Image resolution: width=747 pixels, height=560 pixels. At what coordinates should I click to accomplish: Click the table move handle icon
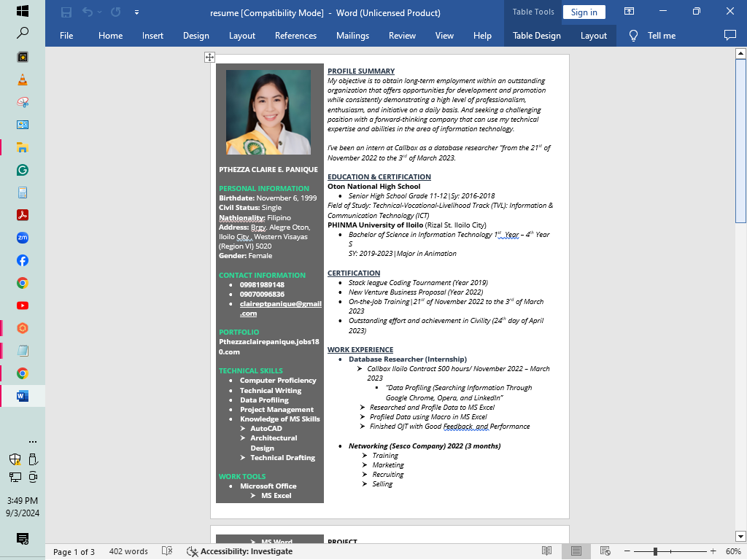209,57
